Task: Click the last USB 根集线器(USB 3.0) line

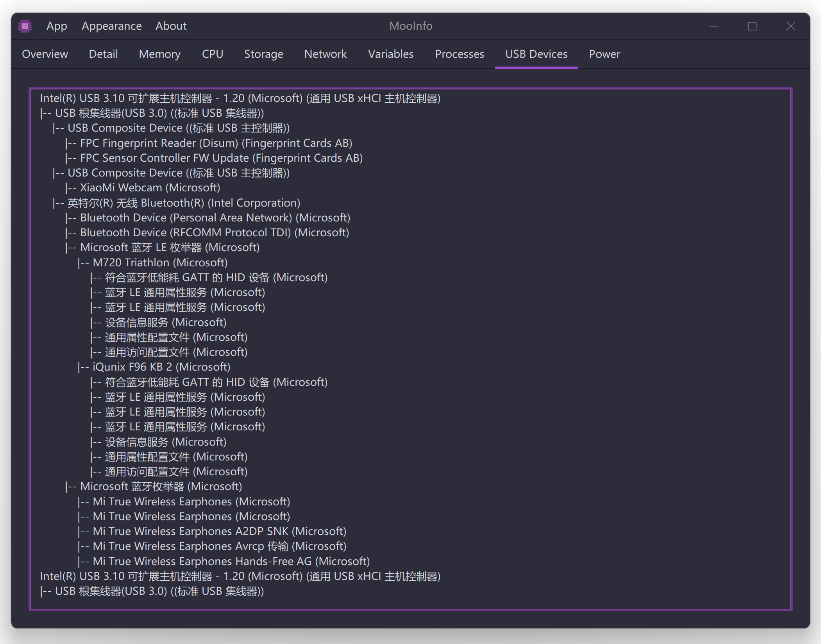Action: [x=152, y=591]
